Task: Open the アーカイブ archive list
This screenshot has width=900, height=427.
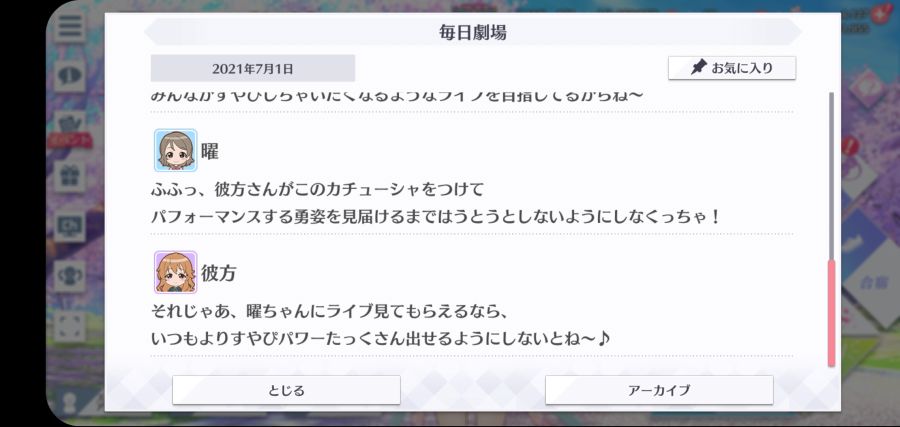Action: pos(659,390)
